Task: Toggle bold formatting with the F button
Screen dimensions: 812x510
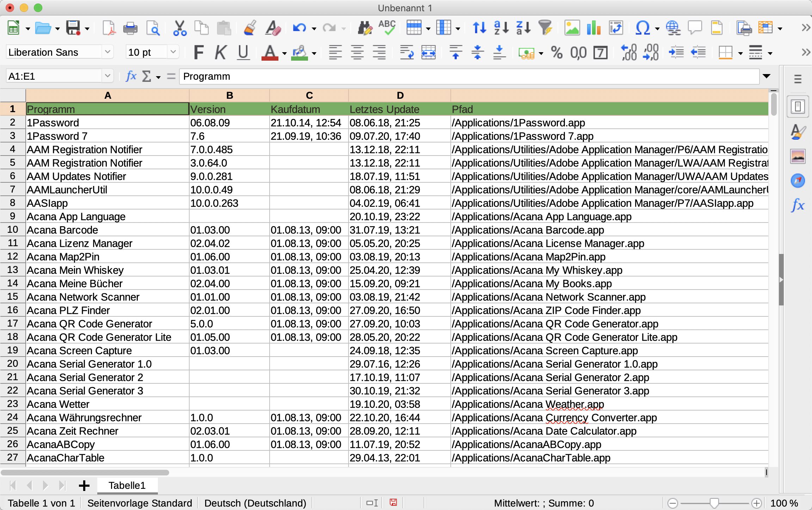Action: 199,53
